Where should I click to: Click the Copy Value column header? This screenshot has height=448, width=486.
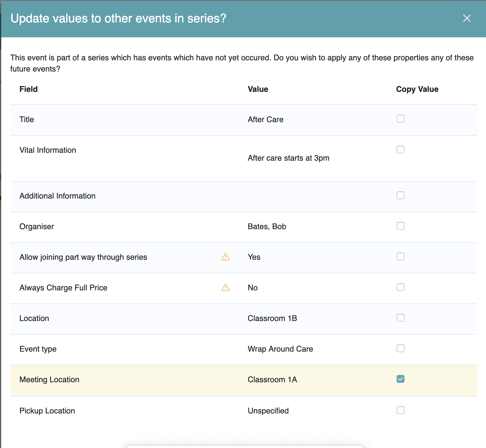pos(417,89)
